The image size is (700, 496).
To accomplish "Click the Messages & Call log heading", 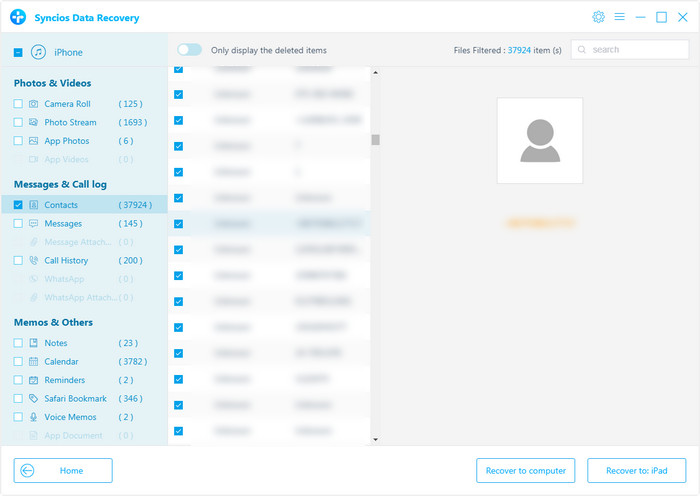I will (x=60, y=184).
